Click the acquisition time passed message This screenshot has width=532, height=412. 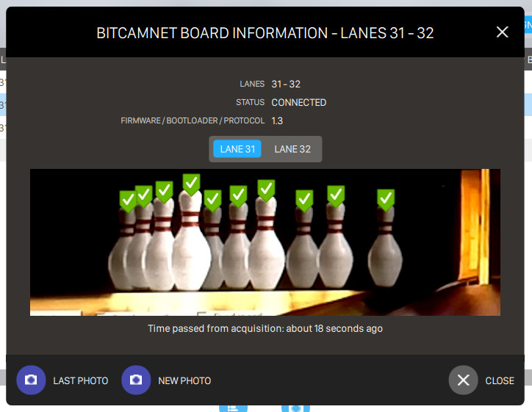pos(265,328)
